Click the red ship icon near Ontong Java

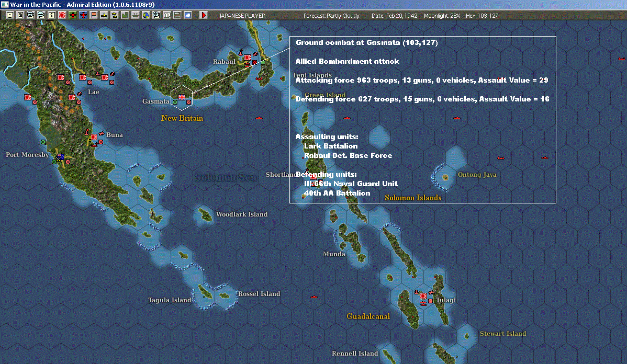[x=501, y=158]
